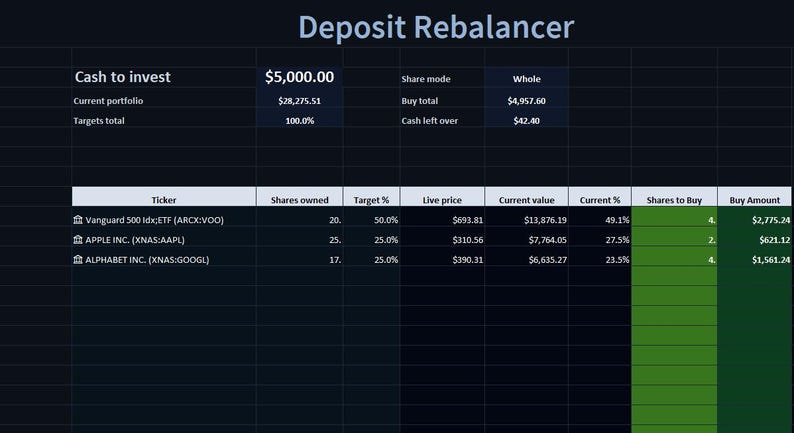This screenshot has height=433, width=794.
Task: Select Alphabet's live price $390.31 cell
Action: click(442, 259)
